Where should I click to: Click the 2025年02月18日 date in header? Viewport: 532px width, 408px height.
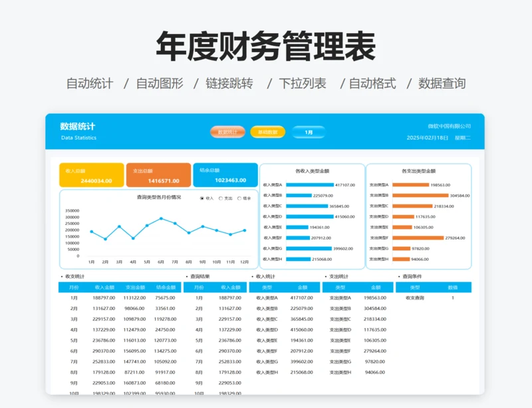(428, 138)
